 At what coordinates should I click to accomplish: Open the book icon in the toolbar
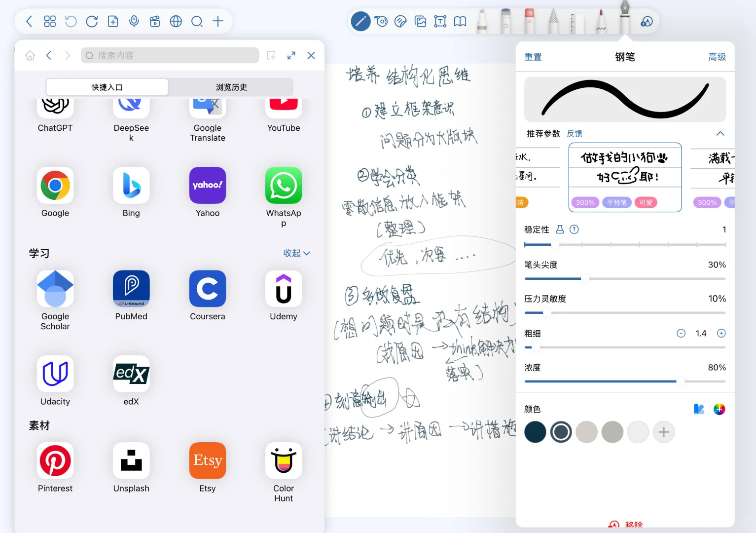[x=460, y=21]
